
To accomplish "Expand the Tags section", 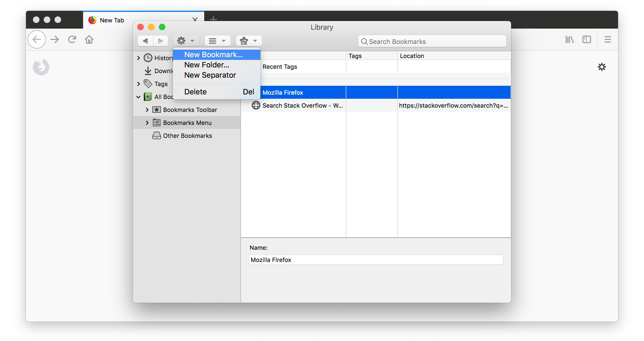I will coord(138,84).
